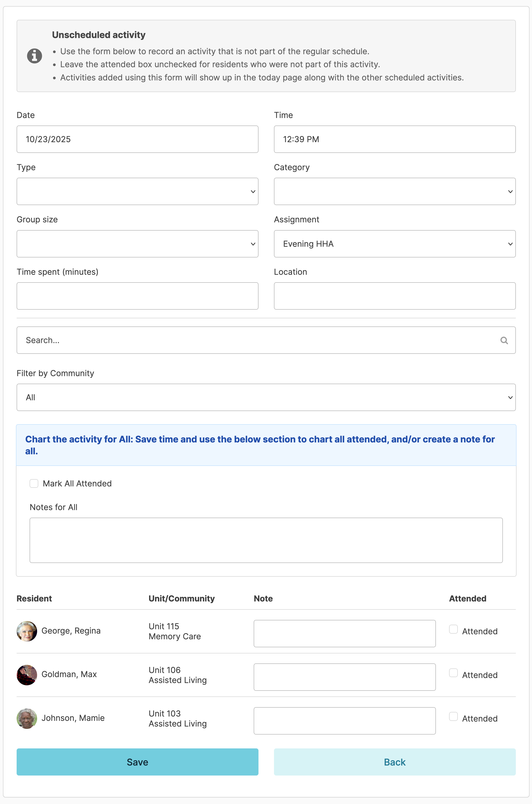Open the Type dropdown

coord(137,191)
